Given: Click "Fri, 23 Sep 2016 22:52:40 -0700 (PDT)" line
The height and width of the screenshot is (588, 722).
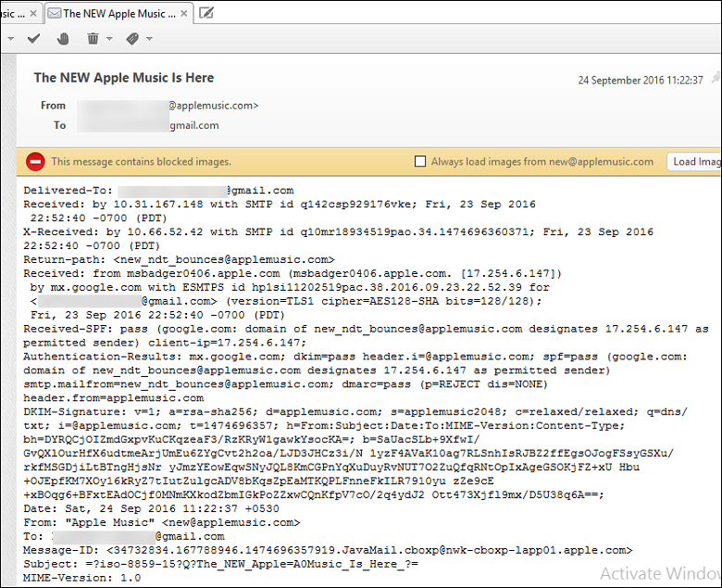Looking at the screenshot, I should coord(157,315).
